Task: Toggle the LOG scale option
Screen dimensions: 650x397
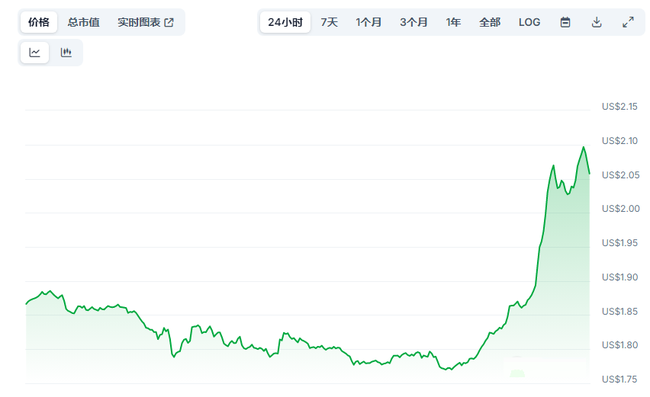Action: (x=529, y=22)
